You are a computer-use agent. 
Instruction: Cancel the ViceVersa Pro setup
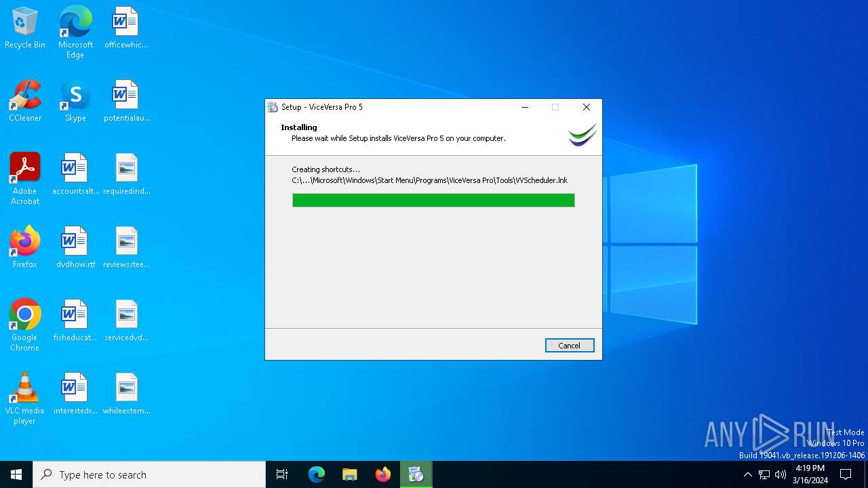[570, 346]
